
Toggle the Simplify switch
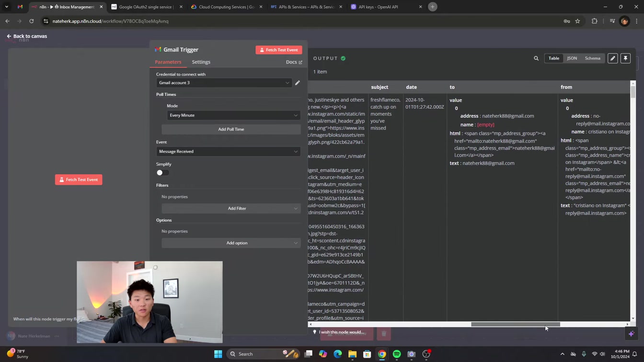pos(162,173)
